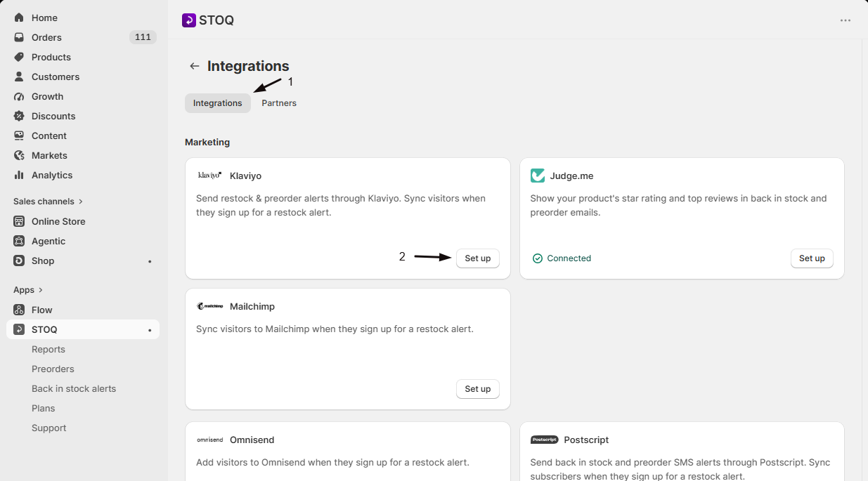This screenshot has width=868, height=481.
Task: Click the Customers person icon
Action: point(19,77)
